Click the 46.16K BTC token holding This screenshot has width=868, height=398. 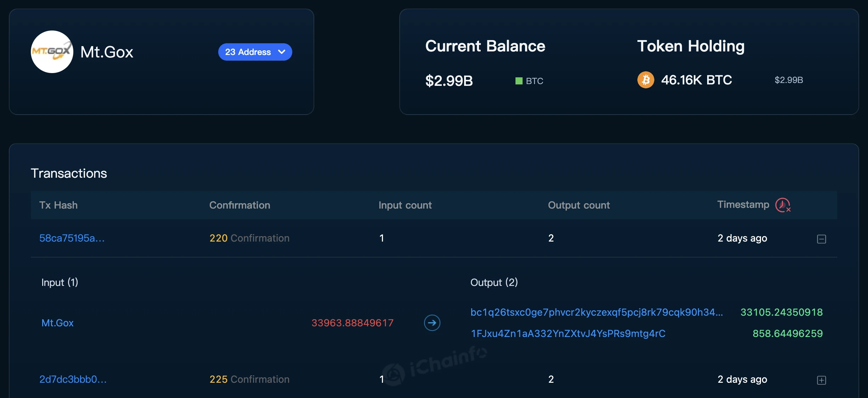[x=696, y=80]
